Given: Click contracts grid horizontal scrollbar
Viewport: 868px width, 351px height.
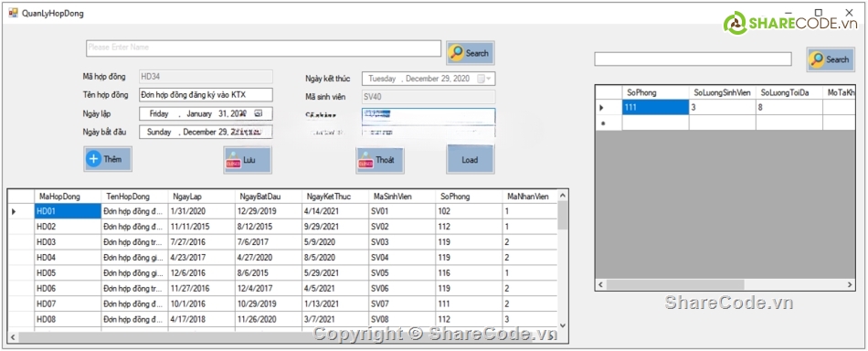Looking at the screenshot, I should tap(283, 336).
